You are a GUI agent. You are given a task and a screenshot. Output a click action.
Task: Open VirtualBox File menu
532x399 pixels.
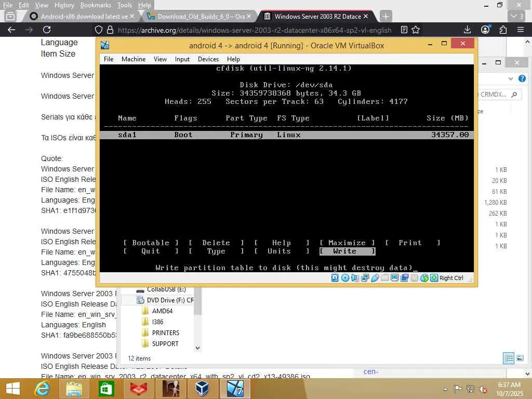(x=109, y=59)
